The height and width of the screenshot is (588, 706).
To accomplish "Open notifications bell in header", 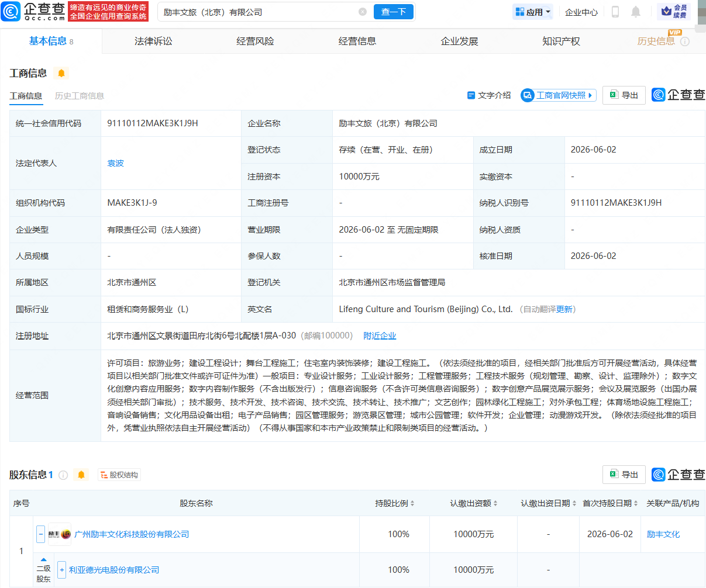I will point(636,12).
